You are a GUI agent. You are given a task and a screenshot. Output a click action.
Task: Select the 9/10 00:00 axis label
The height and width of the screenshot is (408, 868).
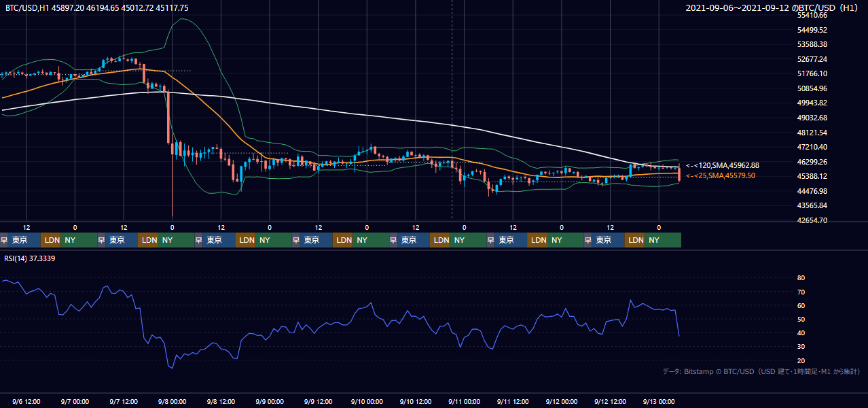[367, 401]
